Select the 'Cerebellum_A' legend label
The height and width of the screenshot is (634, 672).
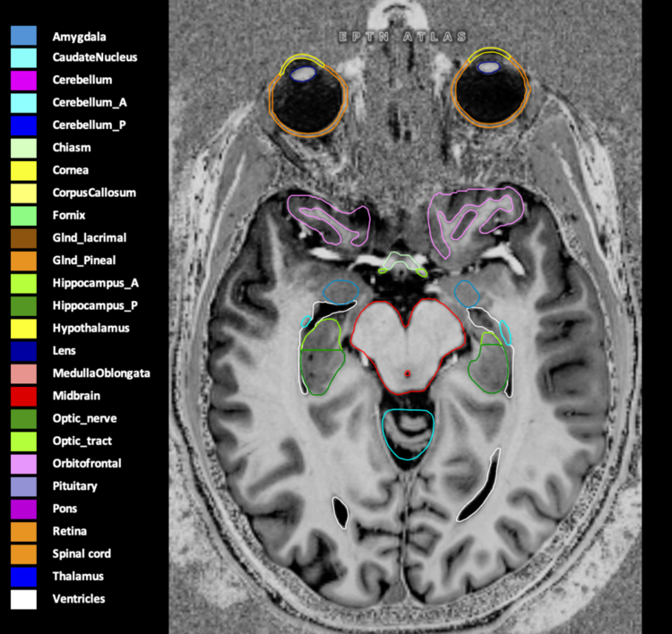click(x=90, y=103)
